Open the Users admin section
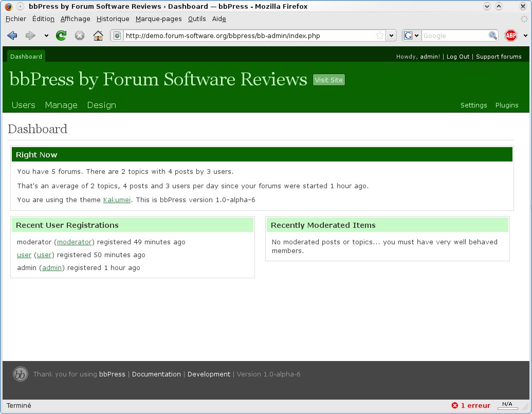Image resolution: width=532 pixels, height=414 pixels. pos(24,105)
